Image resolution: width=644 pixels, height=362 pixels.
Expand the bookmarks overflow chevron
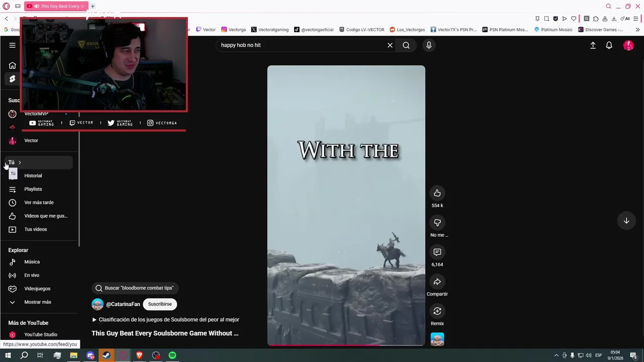click(x=637, y=30)
